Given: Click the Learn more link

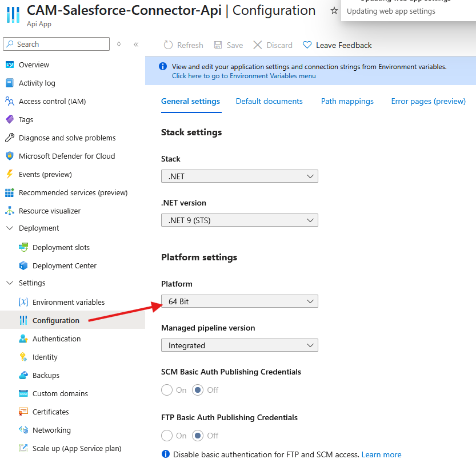Looking at the screenshot, I should point(381,454).
